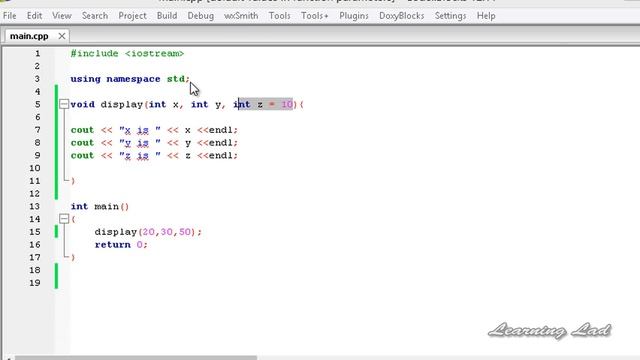Click the horizontal scrollbar thumb at bottom
Image resolution: width=640 pixels, height=360 pixels.
[x=136, y=358]
